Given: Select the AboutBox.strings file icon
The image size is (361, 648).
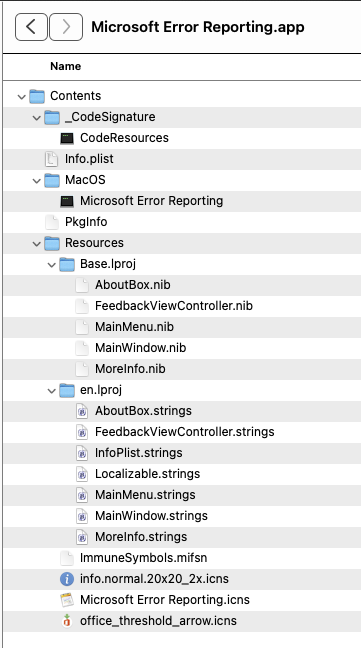Looking at the screenshot, I should coord(82,411).
